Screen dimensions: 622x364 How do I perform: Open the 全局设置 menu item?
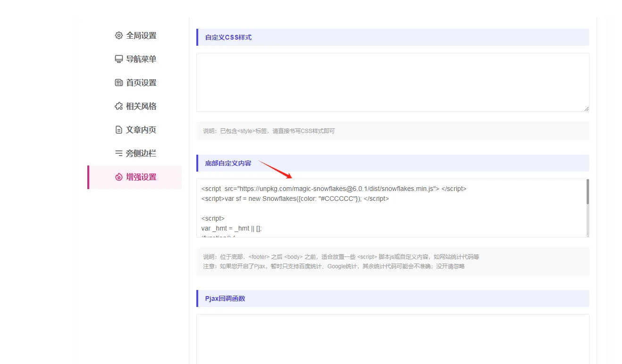(141, 35)
